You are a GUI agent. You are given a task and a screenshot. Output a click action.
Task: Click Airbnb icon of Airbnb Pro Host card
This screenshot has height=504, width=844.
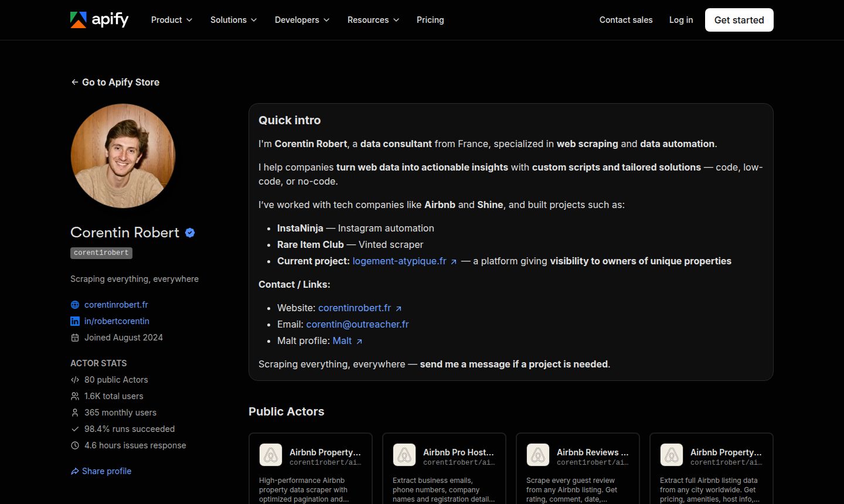coord(404,455)
